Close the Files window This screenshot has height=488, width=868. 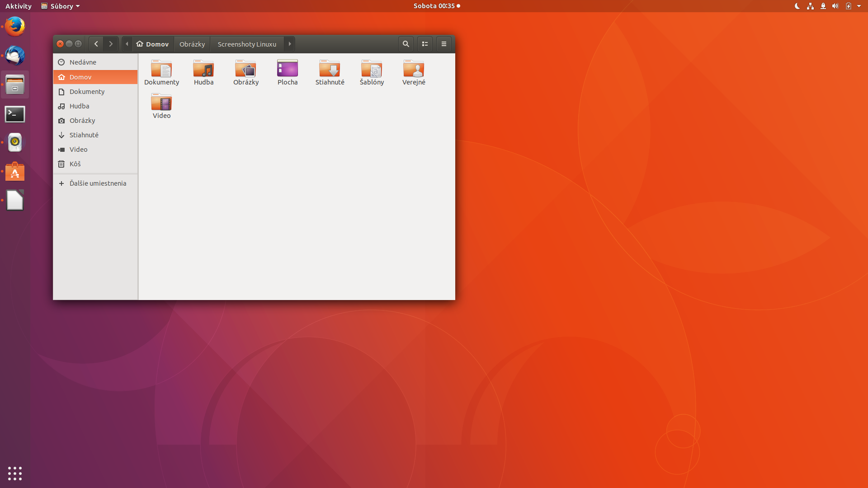[x=60, y=44]
